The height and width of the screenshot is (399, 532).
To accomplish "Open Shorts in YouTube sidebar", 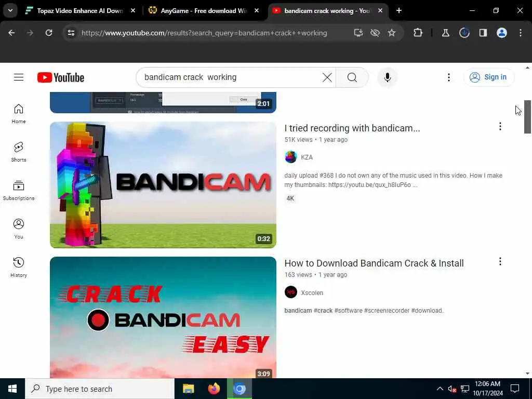I will pos(19,152).
